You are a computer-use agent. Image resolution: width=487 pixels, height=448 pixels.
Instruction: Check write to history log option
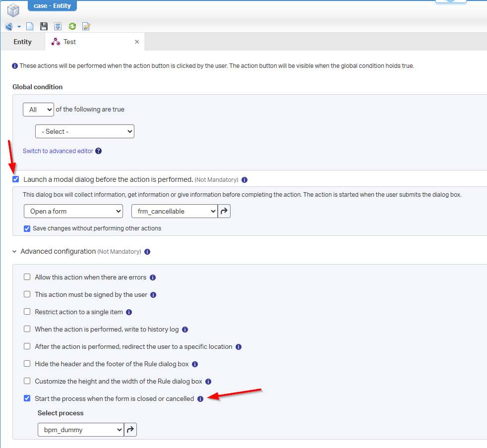coord(27,329)
